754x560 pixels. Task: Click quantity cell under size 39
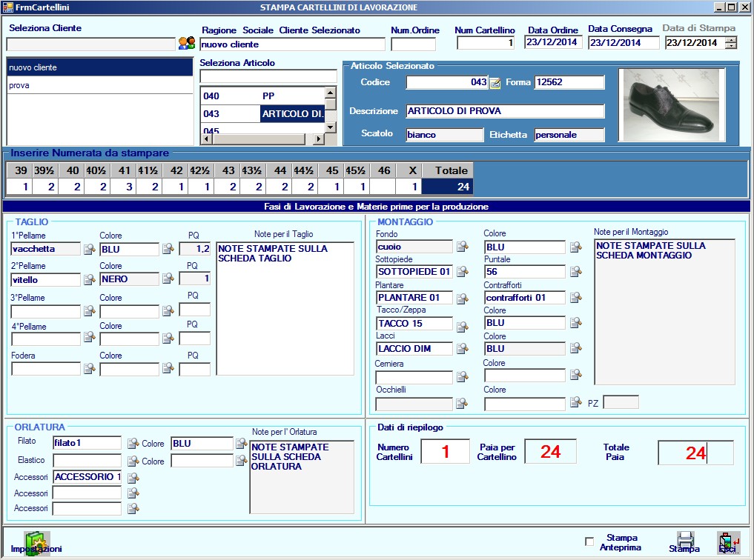pos(20,187)
